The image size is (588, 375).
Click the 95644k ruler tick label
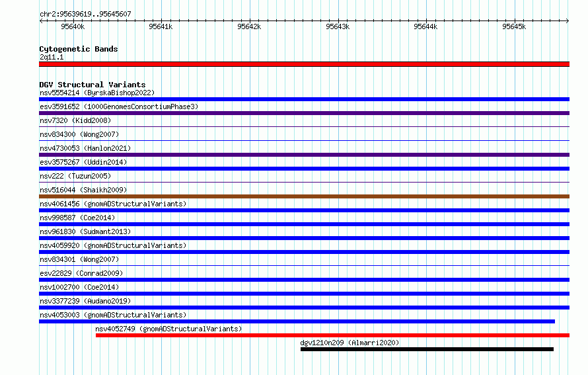click(x=425, y=26)
